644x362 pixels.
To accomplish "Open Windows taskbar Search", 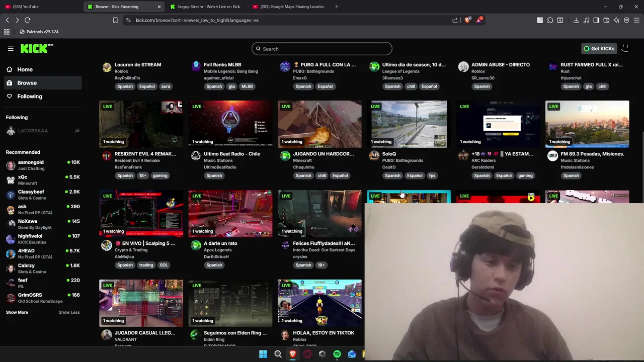I will tap(278, 354).
